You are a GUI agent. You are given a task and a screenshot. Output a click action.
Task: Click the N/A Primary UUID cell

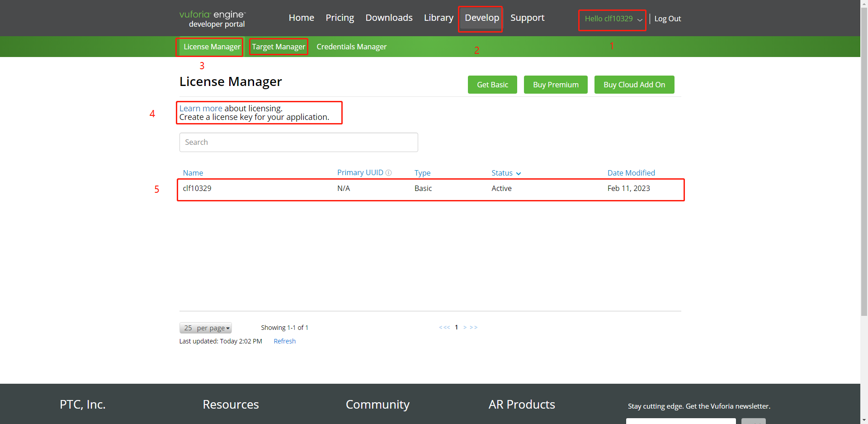344,188
